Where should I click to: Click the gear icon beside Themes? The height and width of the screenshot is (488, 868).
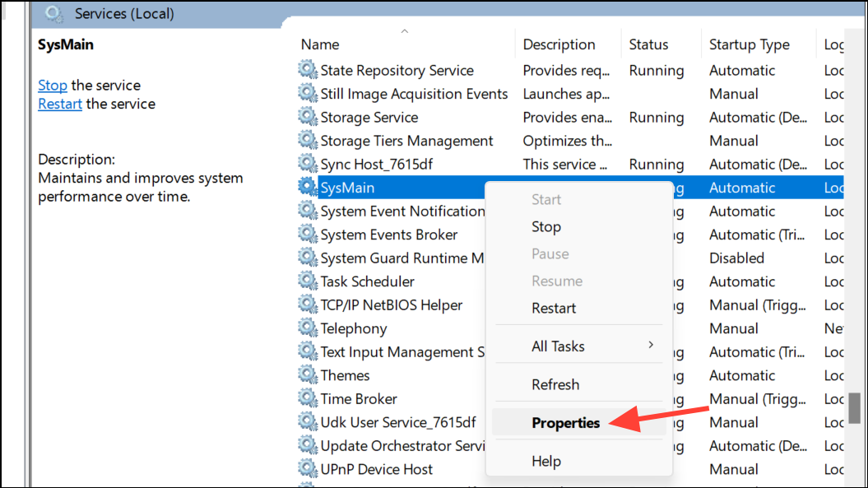click(x=307, y=375)
